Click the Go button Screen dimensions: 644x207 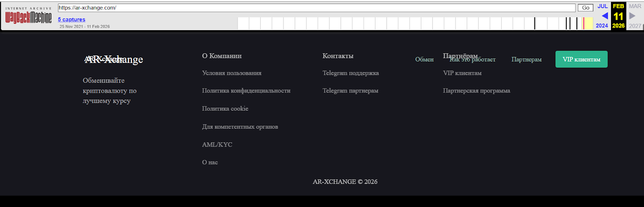tap(586, 8)
